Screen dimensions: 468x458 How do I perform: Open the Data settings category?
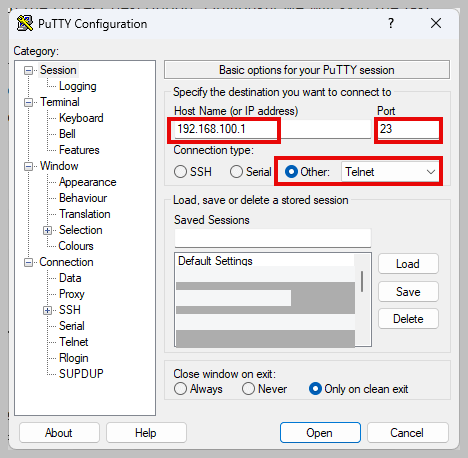(x=70, y=278)
